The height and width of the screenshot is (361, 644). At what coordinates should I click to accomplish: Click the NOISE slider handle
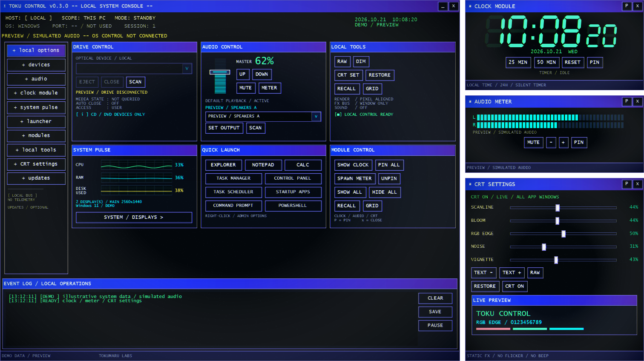[x=544, y=247]
